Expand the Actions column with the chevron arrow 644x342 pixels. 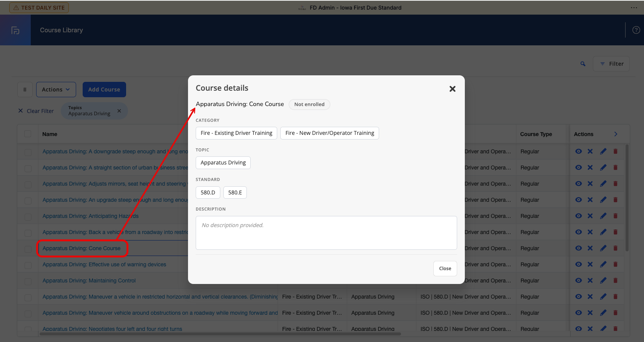tap(616, 134)
